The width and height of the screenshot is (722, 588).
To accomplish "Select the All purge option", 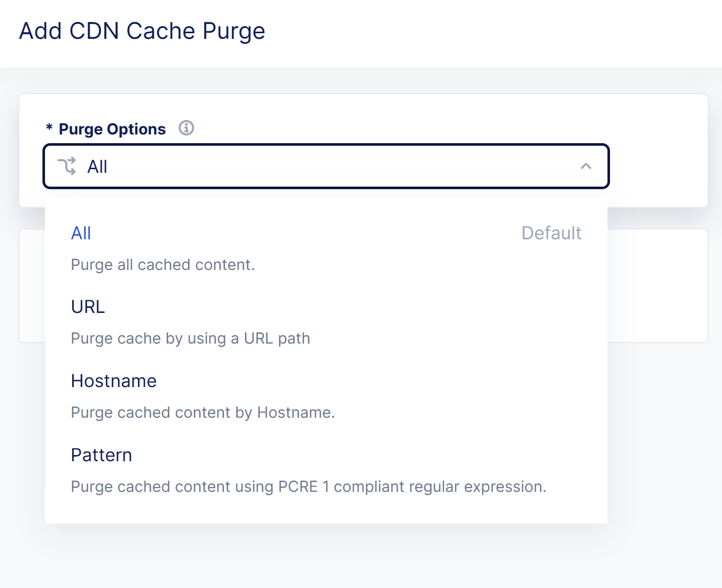I will coord(81,233).
